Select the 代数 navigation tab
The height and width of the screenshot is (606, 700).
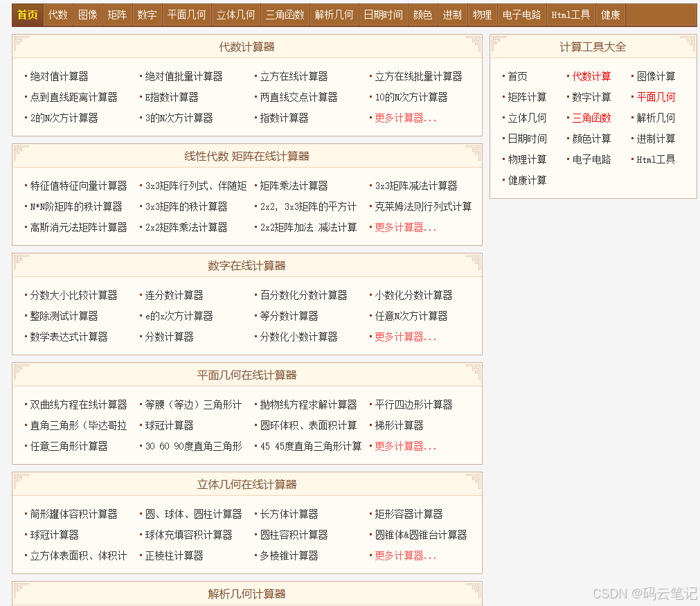[58, 15]
